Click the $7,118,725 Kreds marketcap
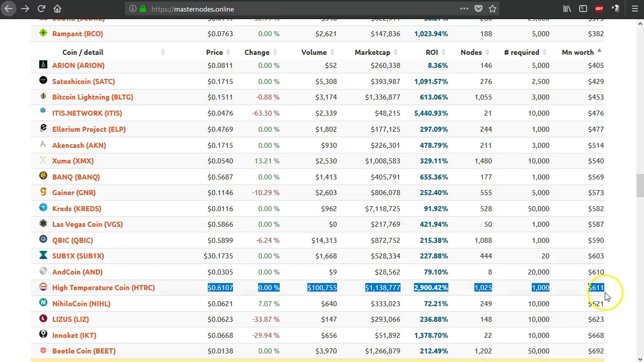Screen dimensions: 644x362 point(383,209)
